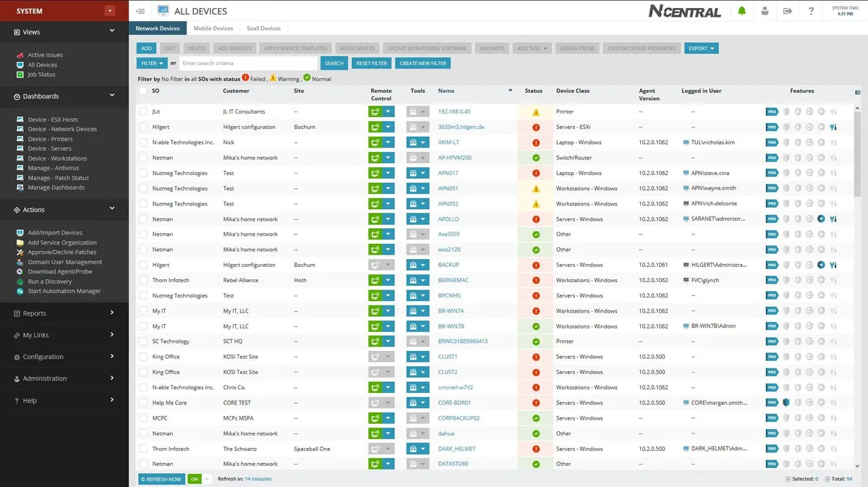Open Start Automation Manager action

64,291
